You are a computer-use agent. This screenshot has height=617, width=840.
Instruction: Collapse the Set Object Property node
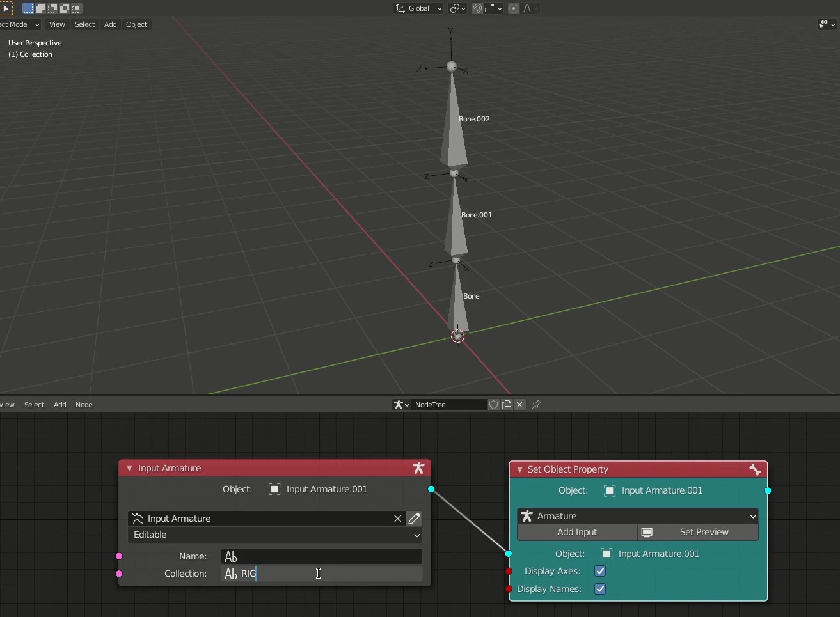point(519,469)
